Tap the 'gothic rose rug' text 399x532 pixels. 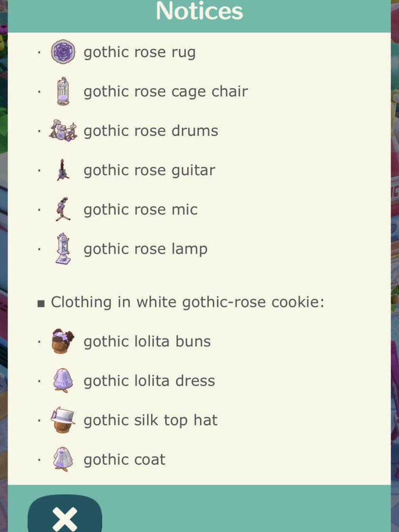(140, 52)
